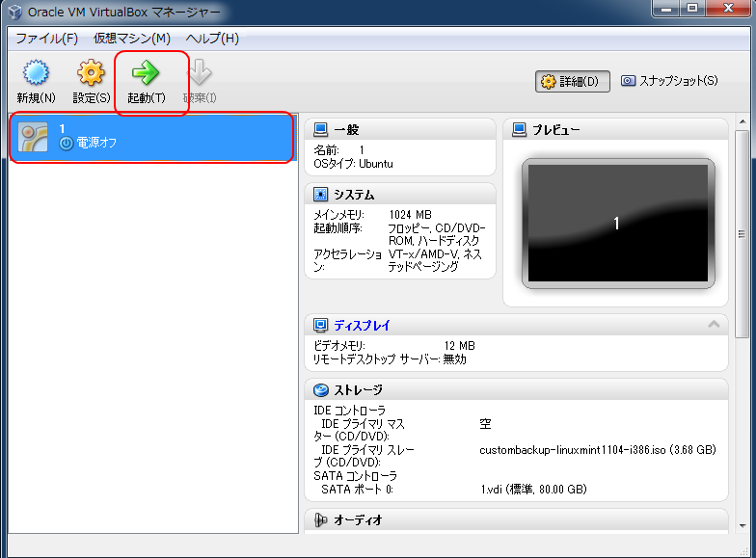Collapse the ディスプレイ section chevron
Viewport: 756px width, 558px height.
(x=714, y=324)
